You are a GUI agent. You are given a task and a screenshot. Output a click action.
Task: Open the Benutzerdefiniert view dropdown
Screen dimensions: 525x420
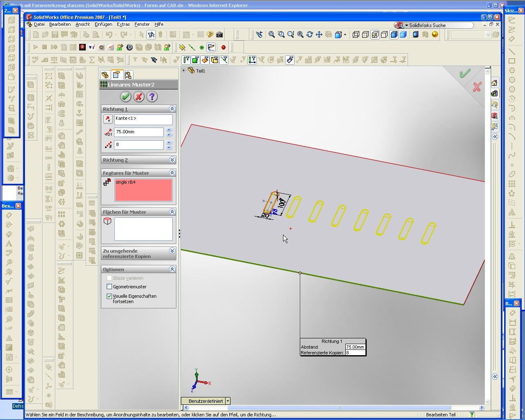(228, 401)
